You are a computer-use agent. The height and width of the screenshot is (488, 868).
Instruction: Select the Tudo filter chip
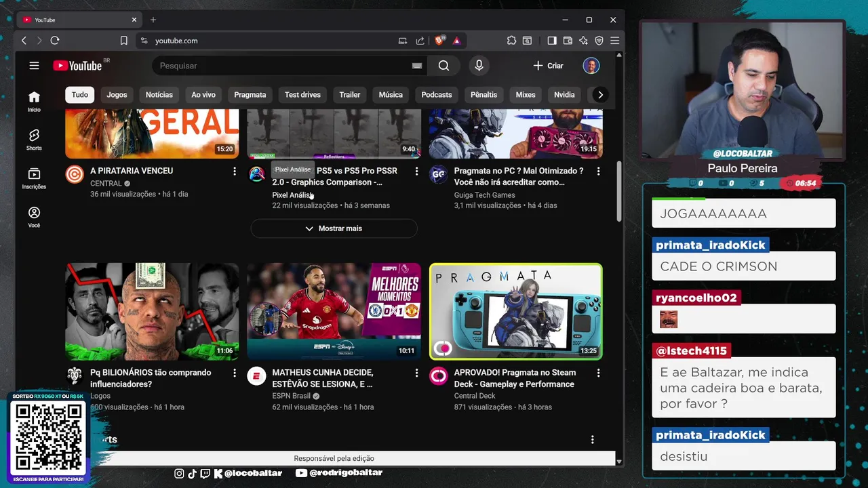[x=80, y=95]
